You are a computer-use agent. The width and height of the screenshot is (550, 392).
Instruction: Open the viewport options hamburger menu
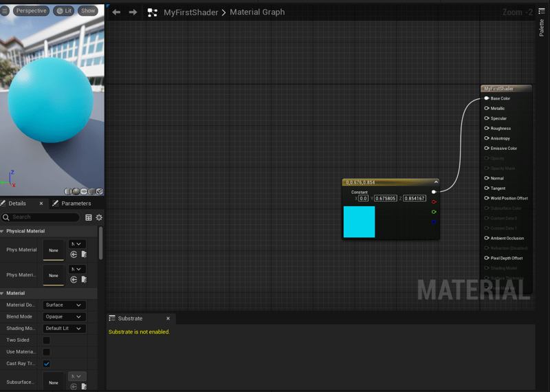(5, 11)
